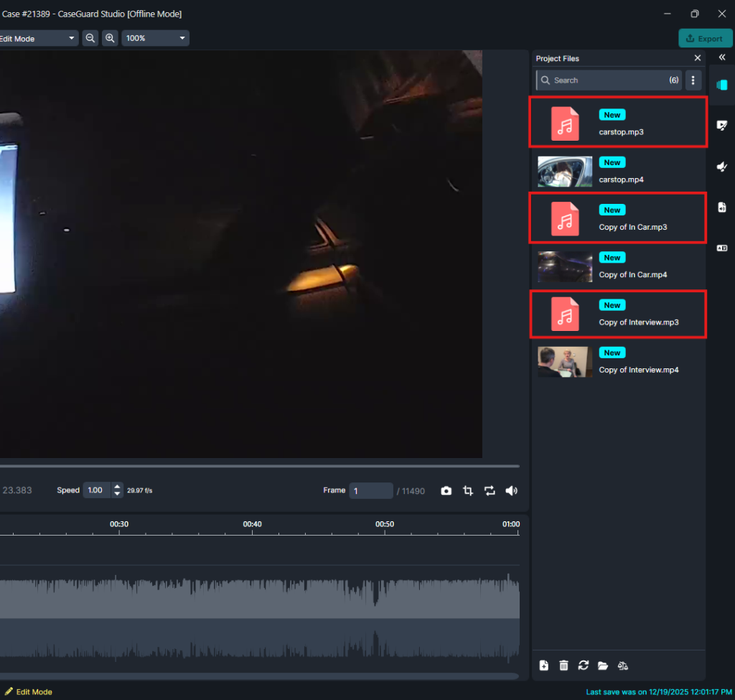
Task: Close the Project Files panel
Action: point(697,58)
